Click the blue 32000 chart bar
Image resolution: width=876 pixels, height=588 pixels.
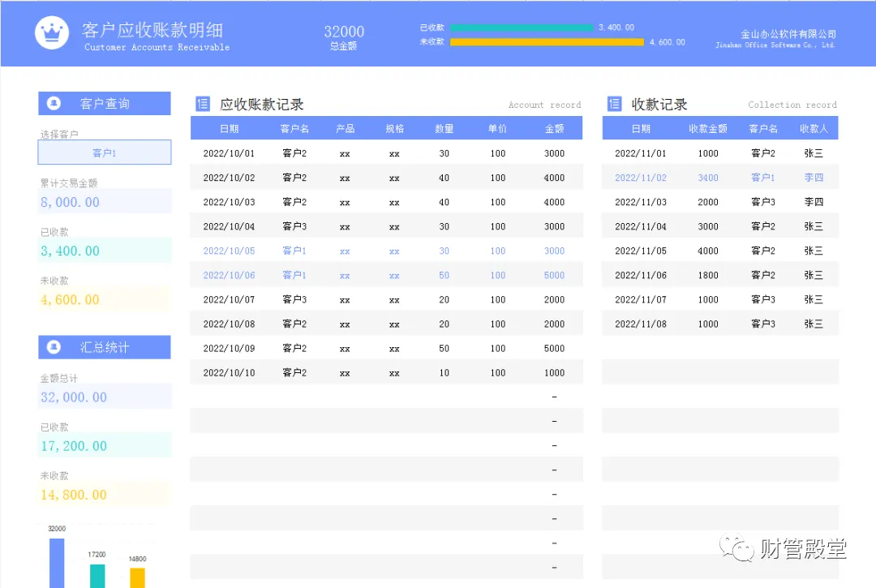pyautogui.click(x=57, y=563)
